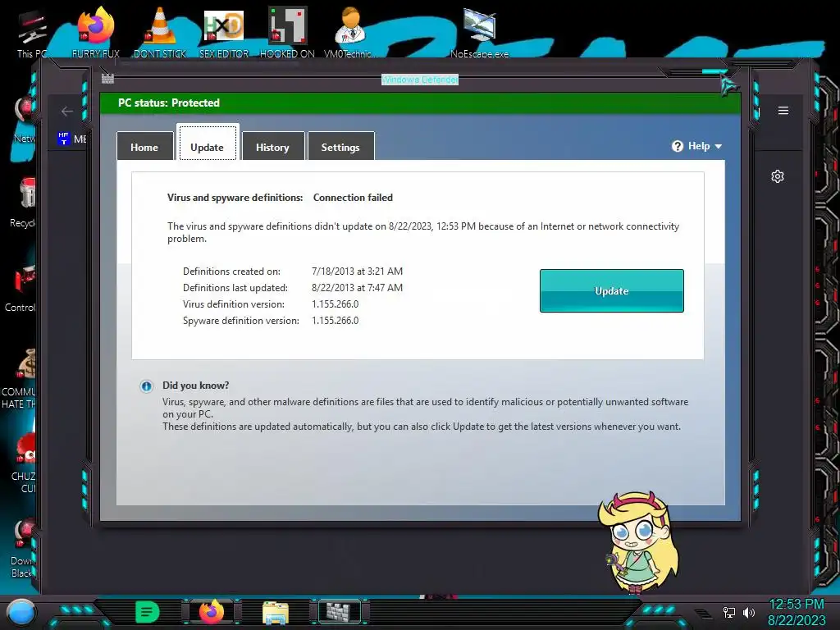Screen dimensions: 840x630
Task: Click the network tray icon
Action: pos(729,612)
